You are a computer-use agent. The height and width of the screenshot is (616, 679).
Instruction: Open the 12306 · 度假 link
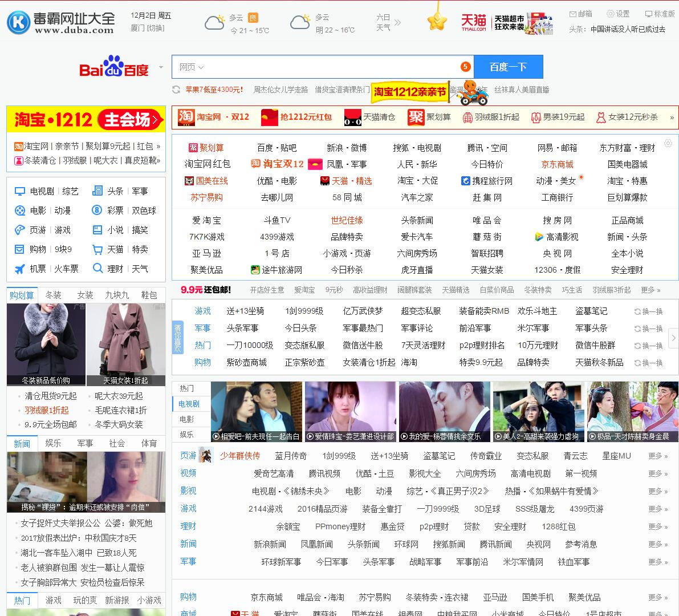point(557,270)
